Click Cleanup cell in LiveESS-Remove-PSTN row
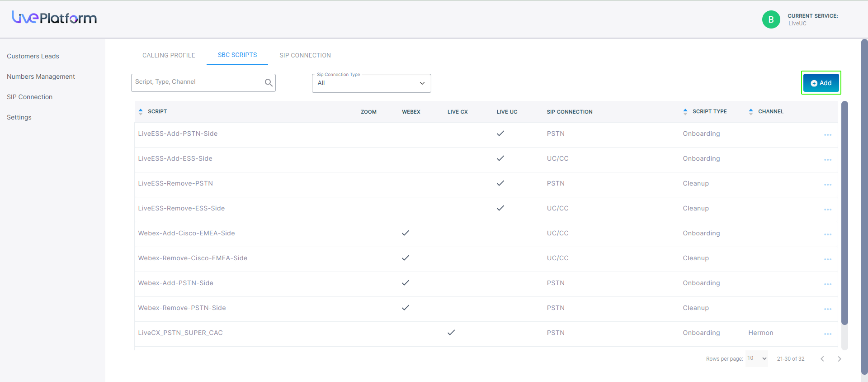The width and height of the screenshot is (868, 382). click(696, 183)
